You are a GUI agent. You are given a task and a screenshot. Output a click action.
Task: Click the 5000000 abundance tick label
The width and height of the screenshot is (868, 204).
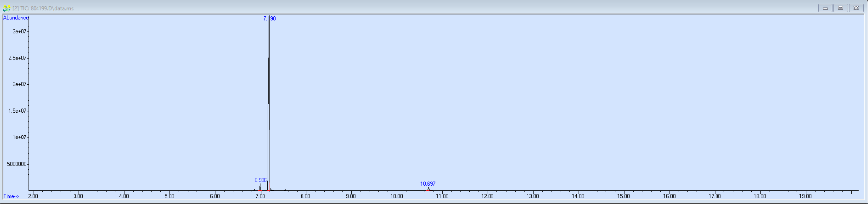coord(17,164)
